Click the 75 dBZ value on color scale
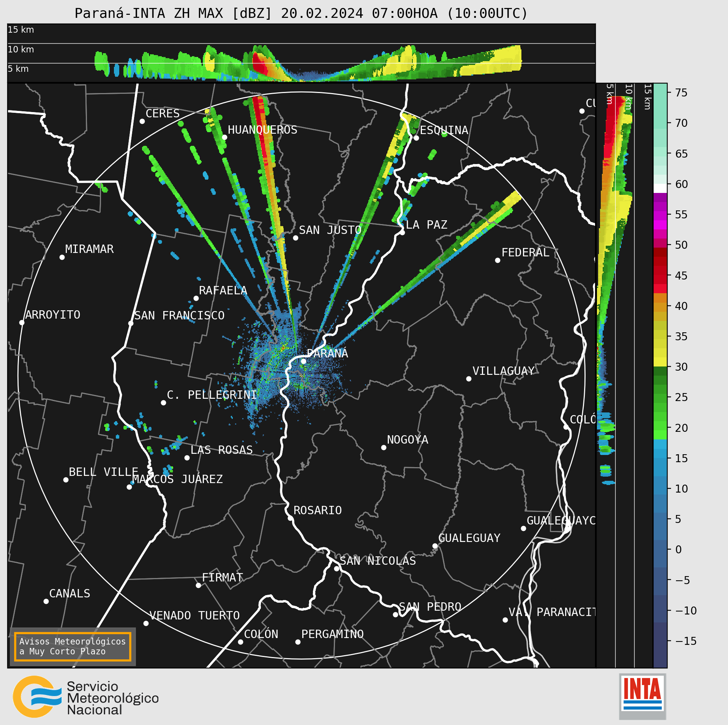 pyautogui.click(x=681, y=93)
